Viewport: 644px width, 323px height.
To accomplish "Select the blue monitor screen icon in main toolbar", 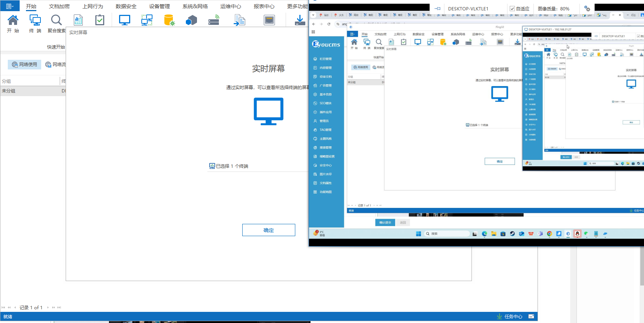I will [x=125, y=20].
